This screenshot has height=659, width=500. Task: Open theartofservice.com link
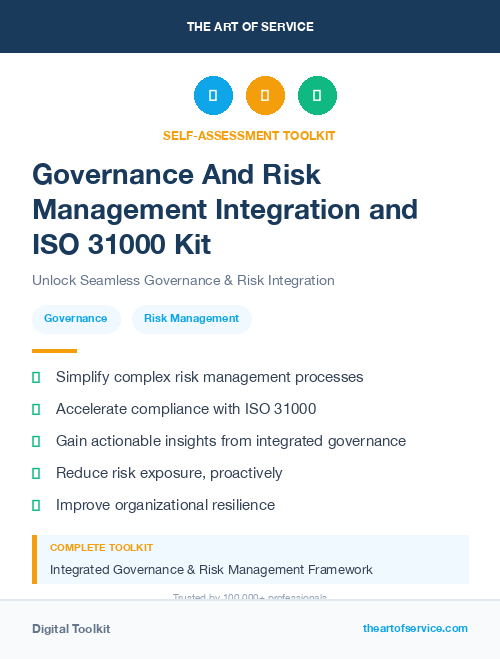tap(415, 628)
